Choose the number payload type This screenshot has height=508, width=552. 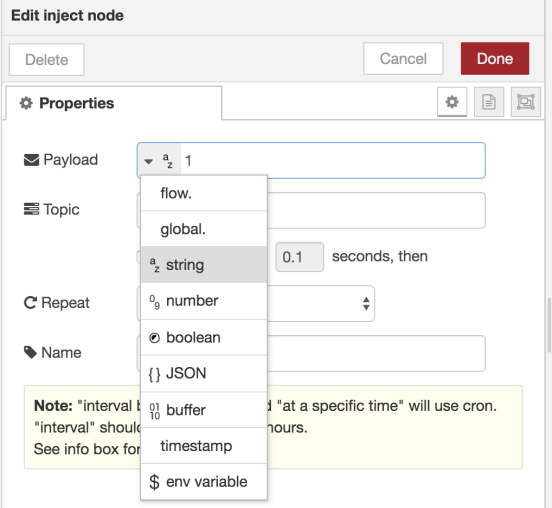click(204, 301)
